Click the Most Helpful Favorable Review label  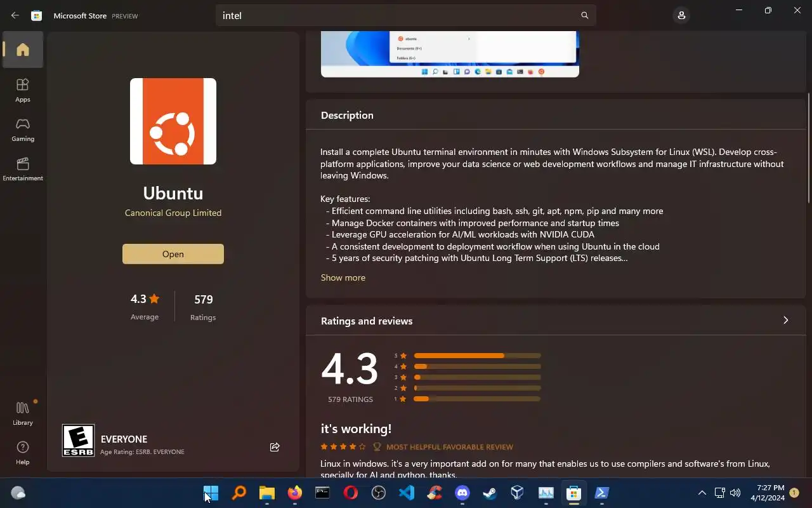click(x=449, y=447)
